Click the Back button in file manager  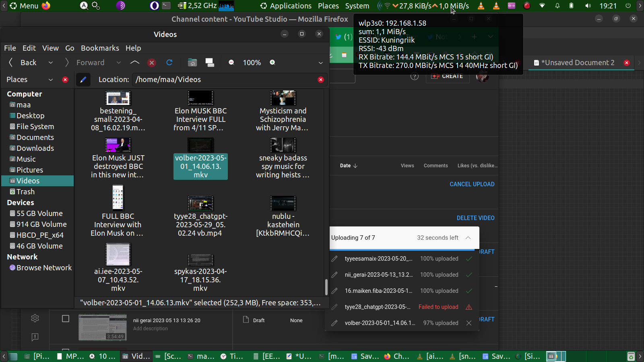(x=23, y=62)
